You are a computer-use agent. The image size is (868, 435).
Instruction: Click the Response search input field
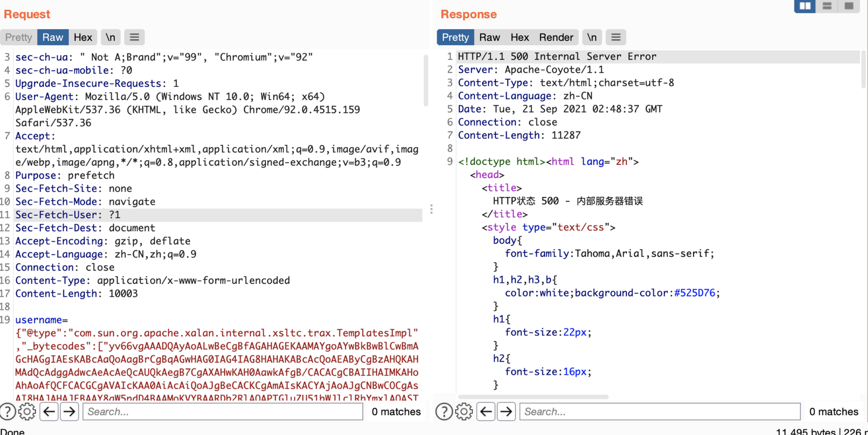(x=659, y=412)
